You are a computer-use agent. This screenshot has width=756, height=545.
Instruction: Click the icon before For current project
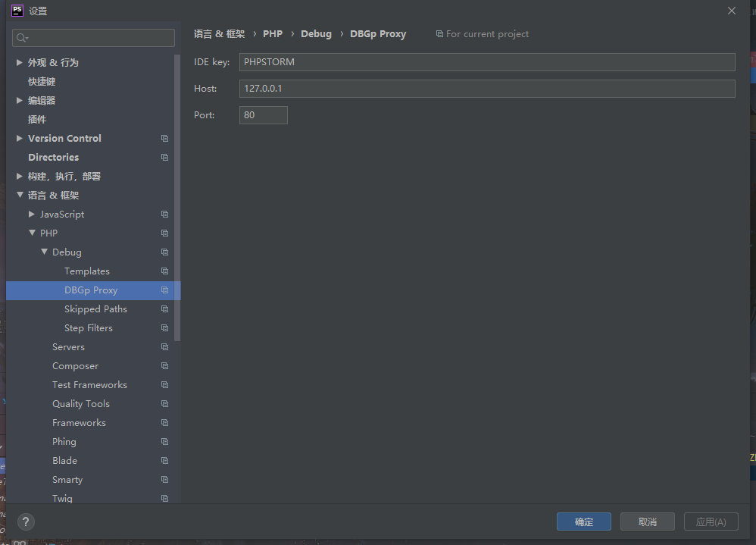[x=439, y=34]
